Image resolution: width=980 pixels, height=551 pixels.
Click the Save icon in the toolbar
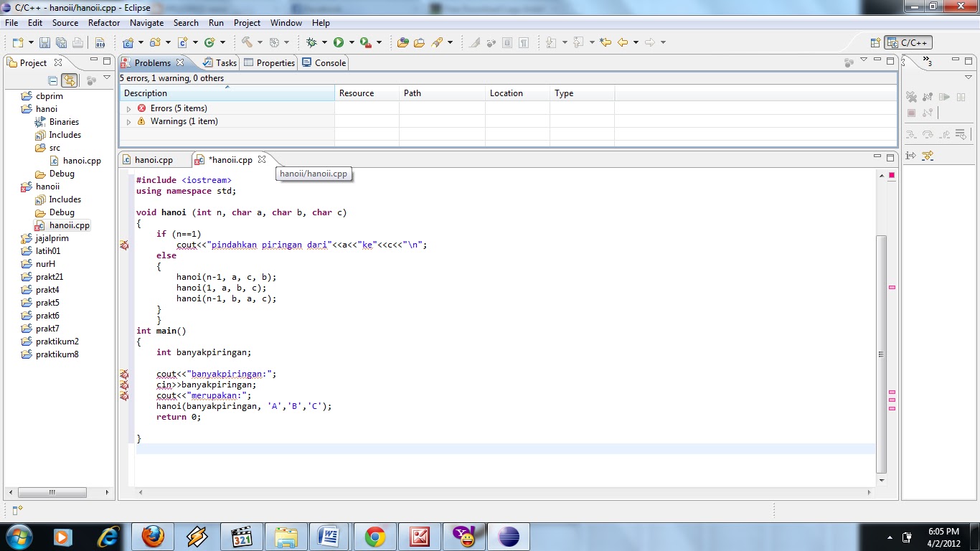tap(44, 42)
